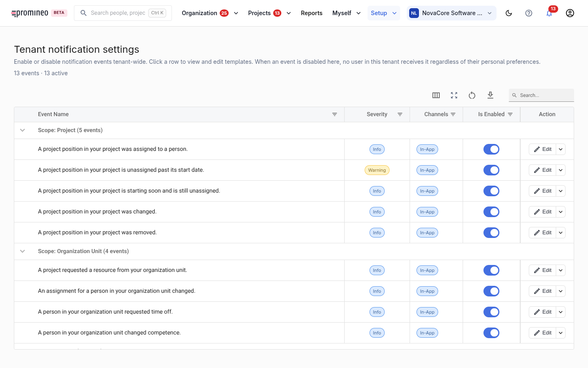Toggle dark mode moon icon
588x368 pixels.
point(509,13)
